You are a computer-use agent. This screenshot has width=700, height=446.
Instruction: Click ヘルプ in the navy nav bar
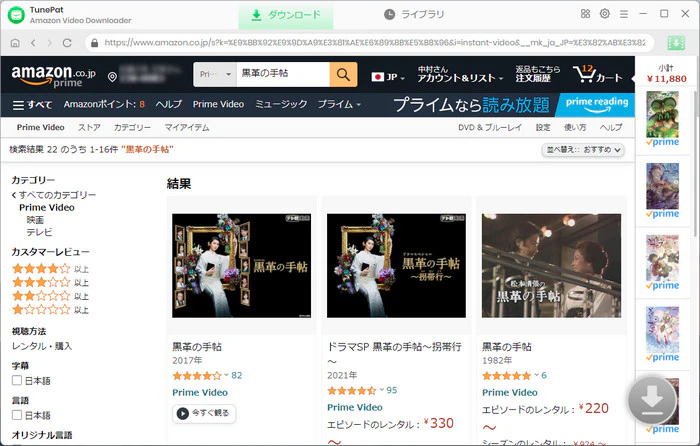[x=169, y=104]
